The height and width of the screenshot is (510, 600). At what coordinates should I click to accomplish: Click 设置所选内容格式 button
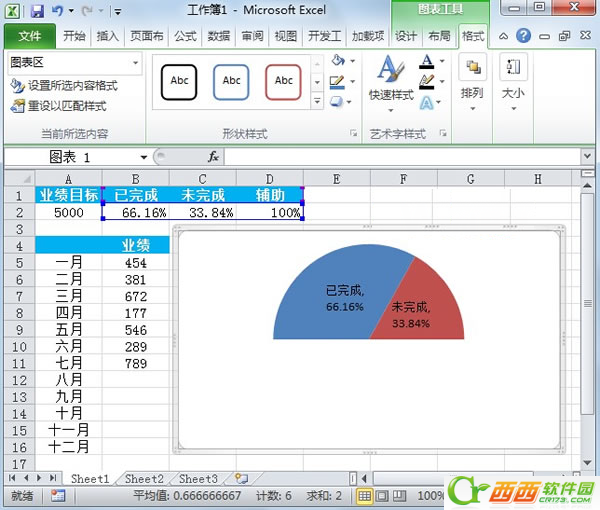64,85
